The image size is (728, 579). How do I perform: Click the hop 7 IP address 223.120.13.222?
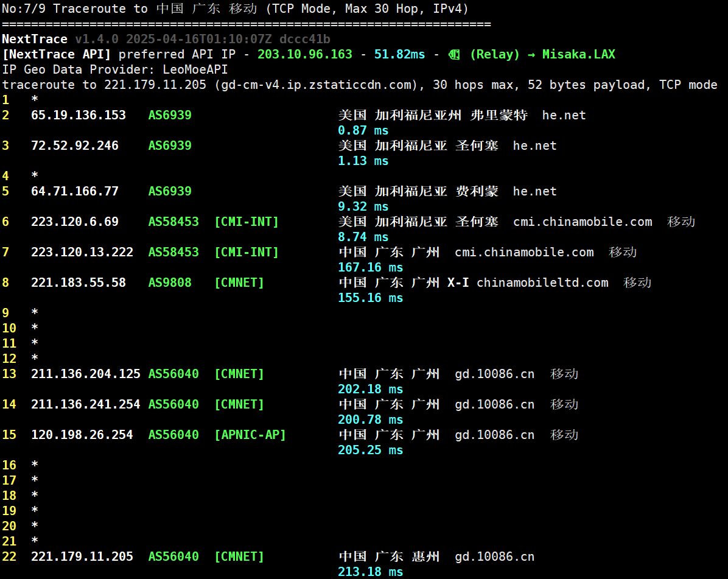pyautogui.click(x=82, y=252)
